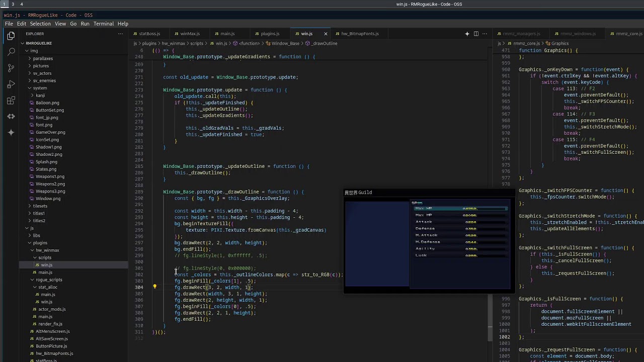Expand the parallaxes folder
This screenshot has height=362, width=644.
[43, 58]
